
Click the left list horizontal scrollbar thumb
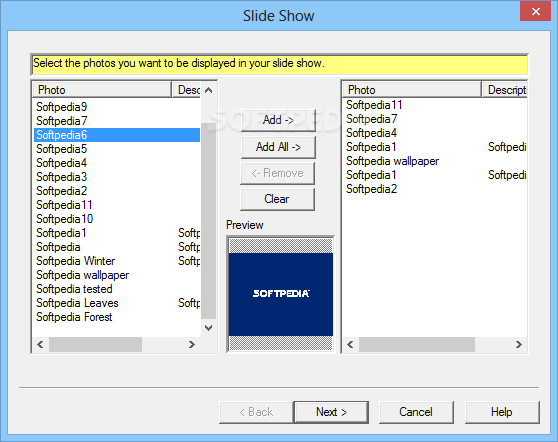pyautogui.click(x=95, y=344)
